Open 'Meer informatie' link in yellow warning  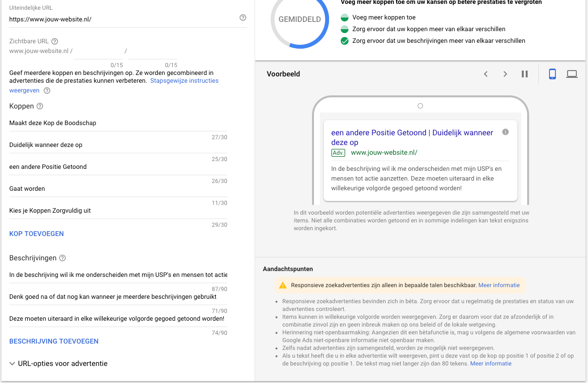[499, 285]
